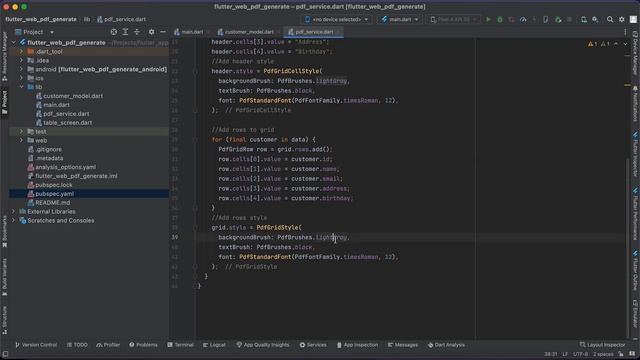640x360 pixels.
Task: Open Bookmarks side tab
Action: (4, 232)
